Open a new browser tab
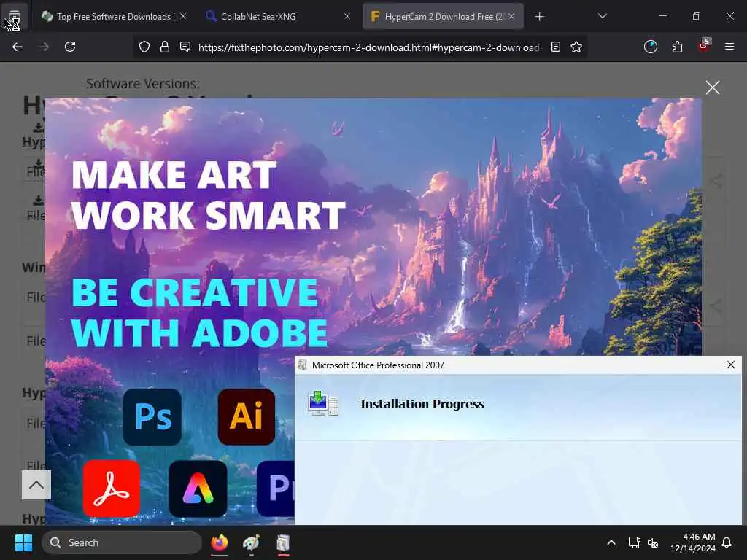Screen dimensions: 747x560 [x=539, y=17]
